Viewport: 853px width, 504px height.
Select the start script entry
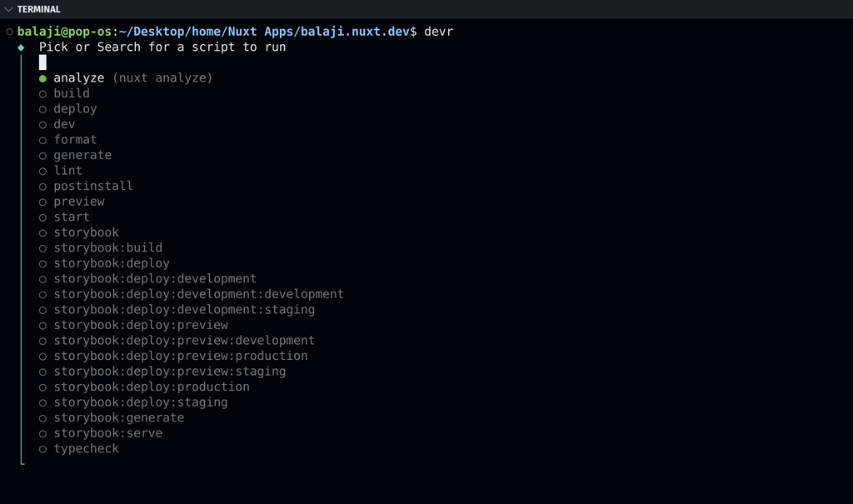point(71,217)
